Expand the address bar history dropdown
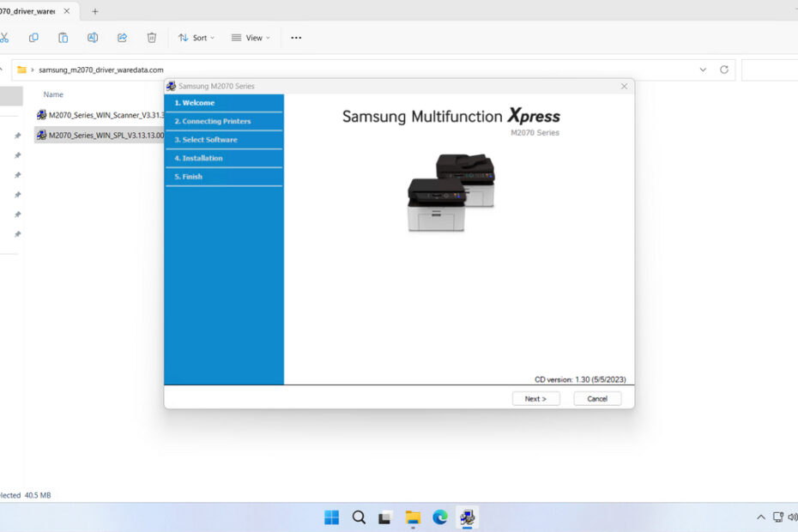This screenshot has width=798, height=532. 703,70
